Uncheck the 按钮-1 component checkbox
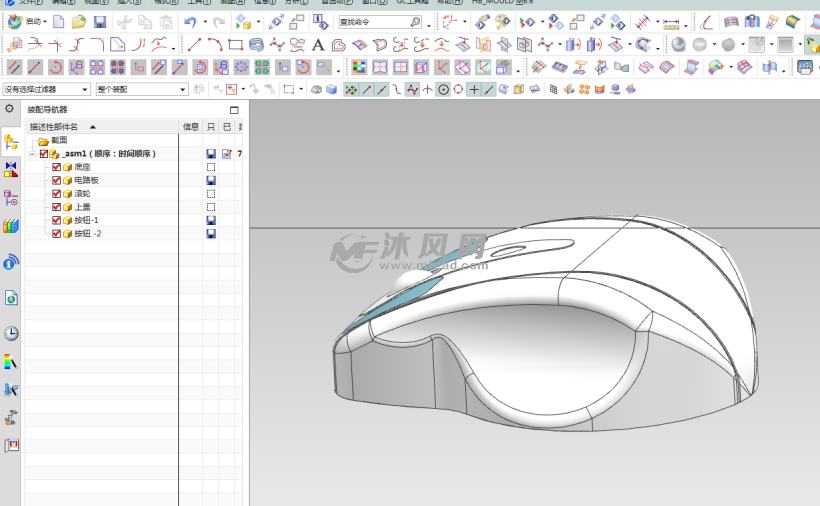This screenshot has width=820, height=506. click(57, 220)
